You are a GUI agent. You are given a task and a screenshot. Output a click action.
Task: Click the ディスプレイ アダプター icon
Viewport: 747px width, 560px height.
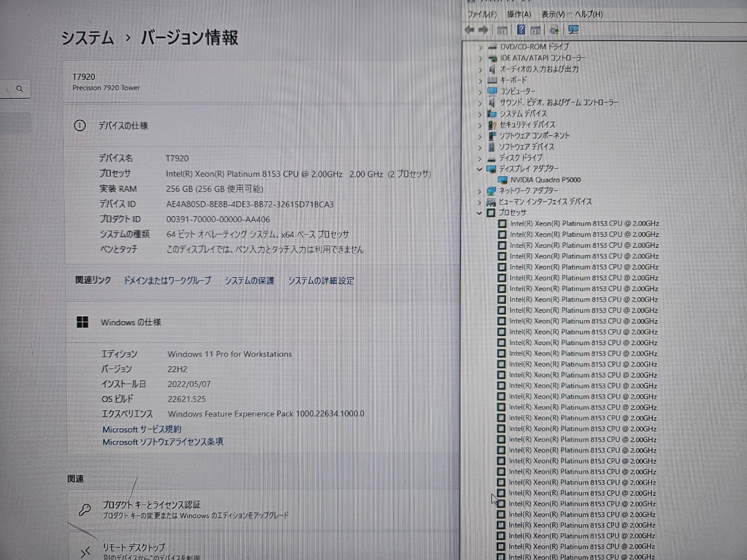coord(491,169)
